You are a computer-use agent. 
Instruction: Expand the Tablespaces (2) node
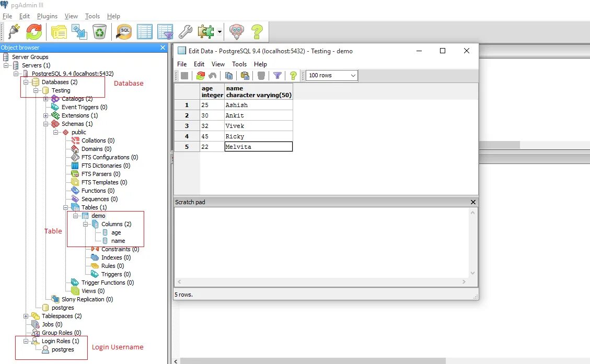[x=26, y=316]
